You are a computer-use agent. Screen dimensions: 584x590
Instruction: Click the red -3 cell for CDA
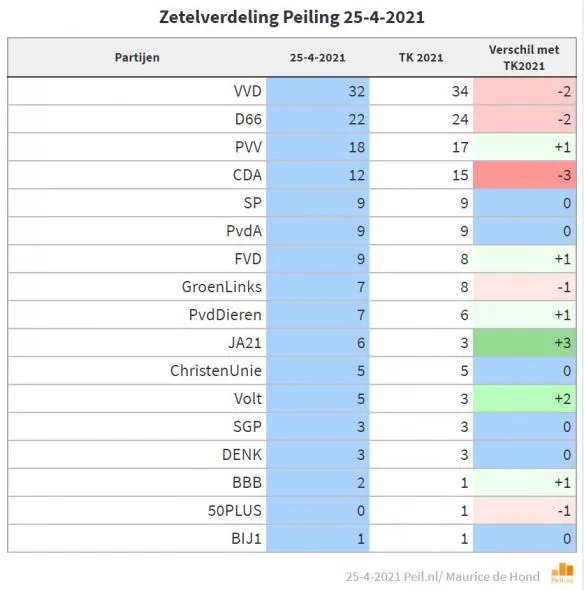click(525, 175)
